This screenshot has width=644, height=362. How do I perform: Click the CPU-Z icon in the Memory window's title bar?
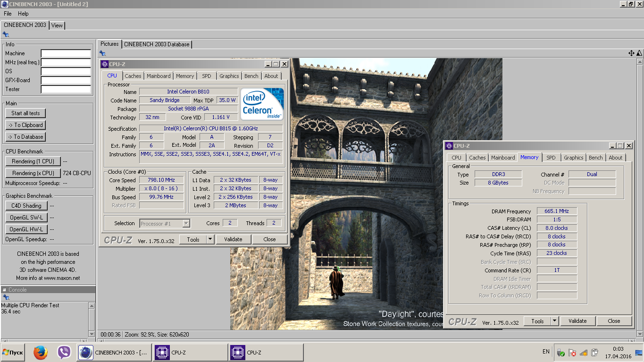tap(449, 146)
